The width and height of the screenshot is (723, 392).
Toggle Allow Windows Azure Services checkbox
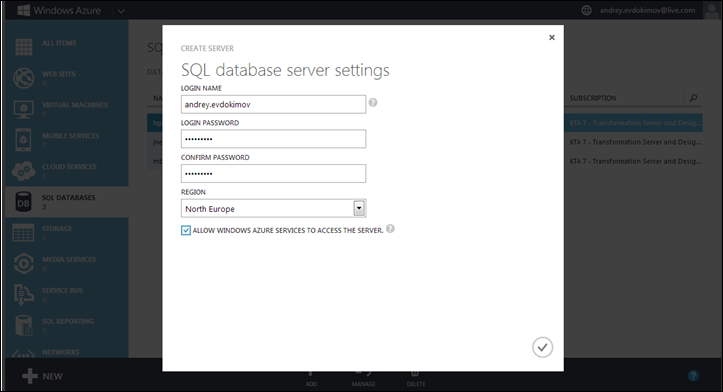tap(186, 231)
